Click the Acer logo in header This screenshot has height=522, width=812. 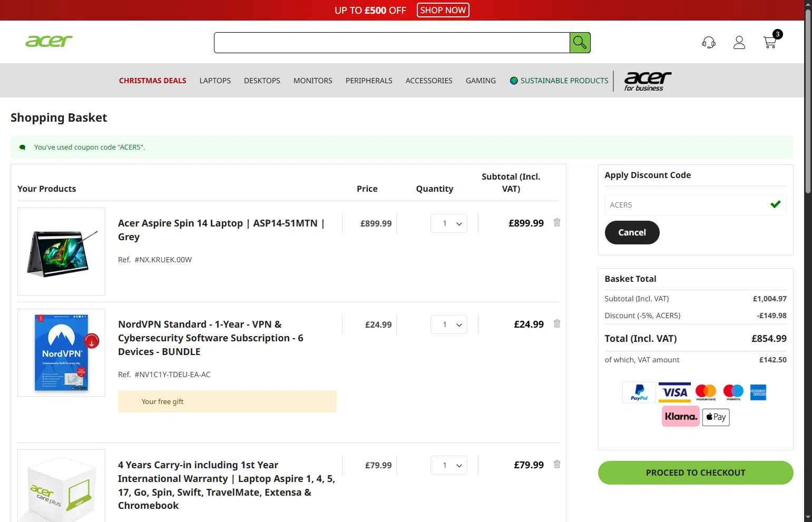[x=48, y=41]
